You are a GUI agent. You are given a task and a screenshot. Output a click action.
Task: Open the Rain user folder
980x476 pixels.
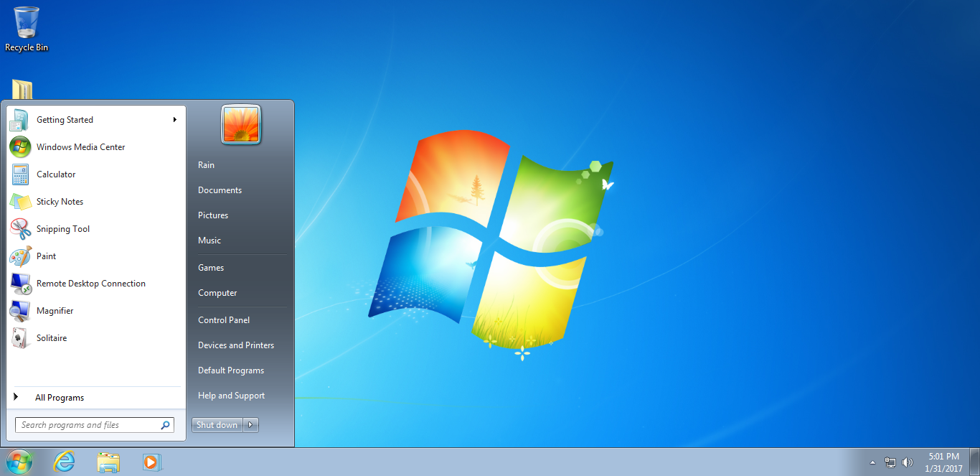pos(206,165)
